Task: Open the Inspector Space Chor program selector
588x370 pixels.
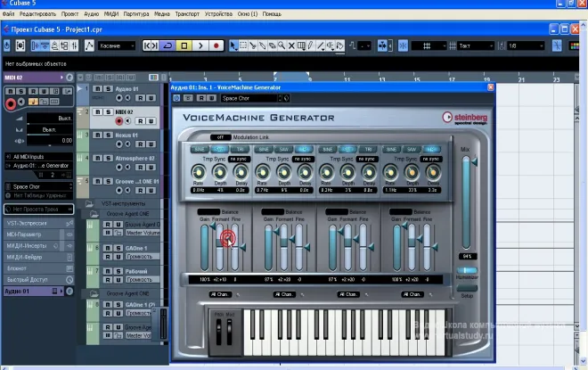Action: pyautogui.click(x=38, y=186)
